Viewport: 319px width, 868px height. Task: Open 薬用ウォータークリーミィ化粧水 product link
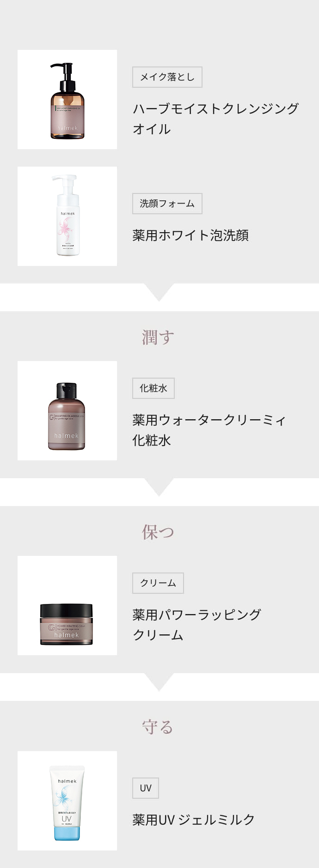[x=209, y=430]
